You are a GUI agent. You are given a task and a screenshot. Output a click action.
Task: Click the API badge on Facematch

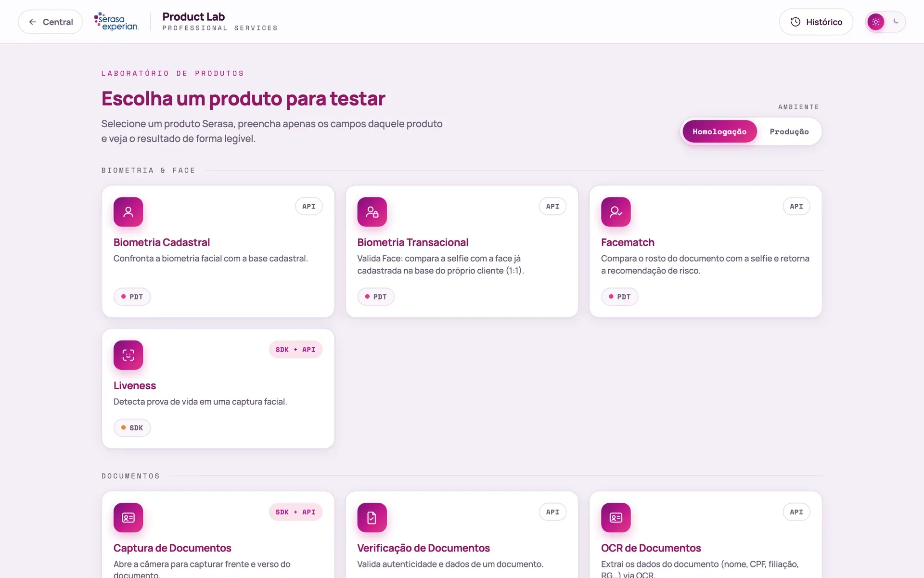click(796, 206)
